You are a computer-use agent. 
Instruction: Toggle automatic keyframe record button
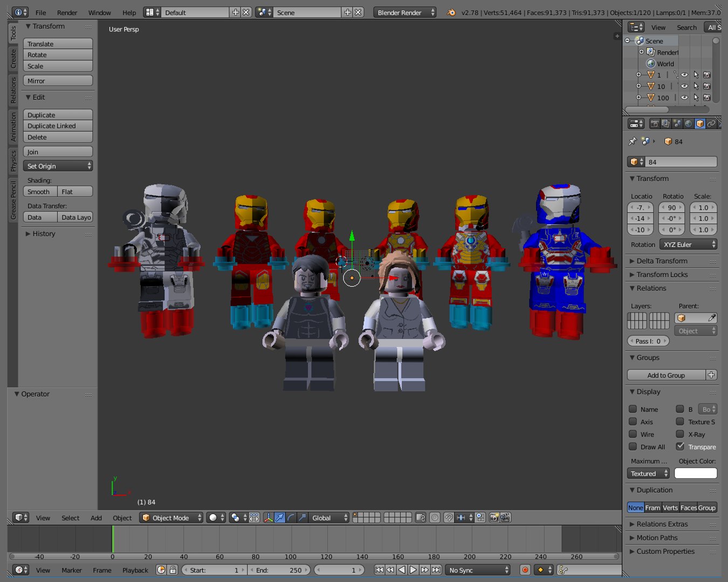(x=525, y=570)
